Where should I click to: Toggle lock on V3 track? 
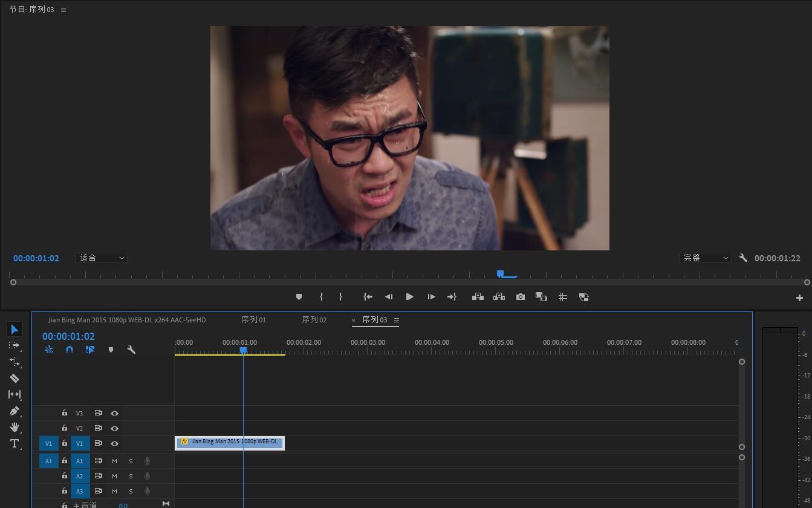[64, 413]
